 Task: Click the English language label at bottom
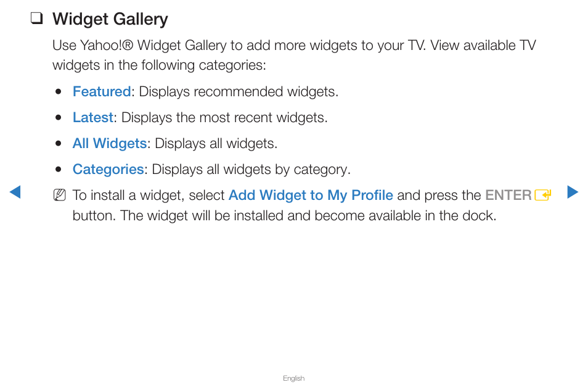point(293,378)
